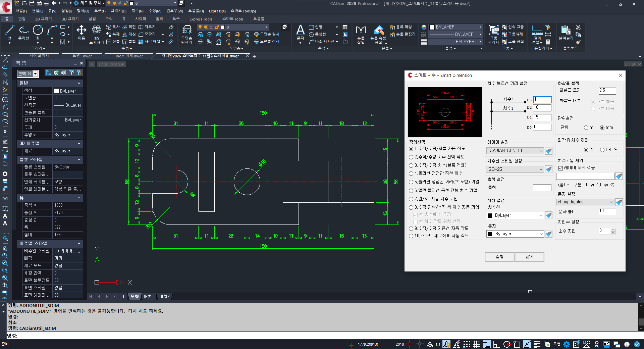This screenshot has height=349, width=644.
Task: Choose the 'm' unit radio button
Action: (x=586, y=128)
